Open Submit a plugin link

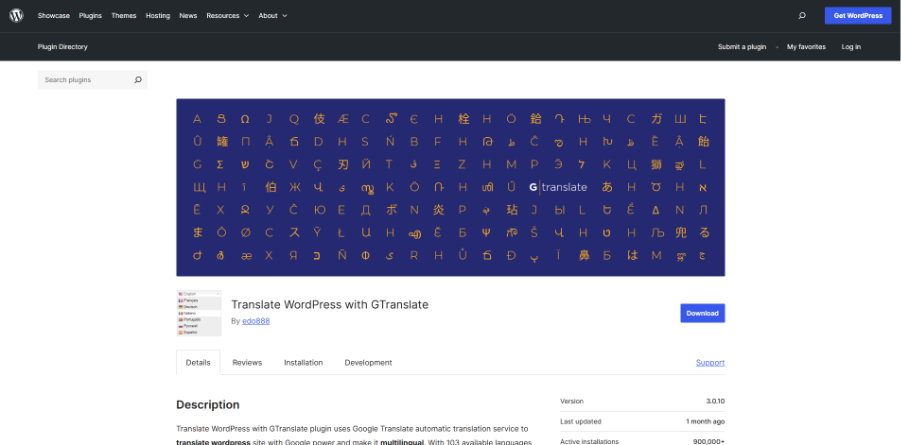pyautogui.click(x=742, y=47)
